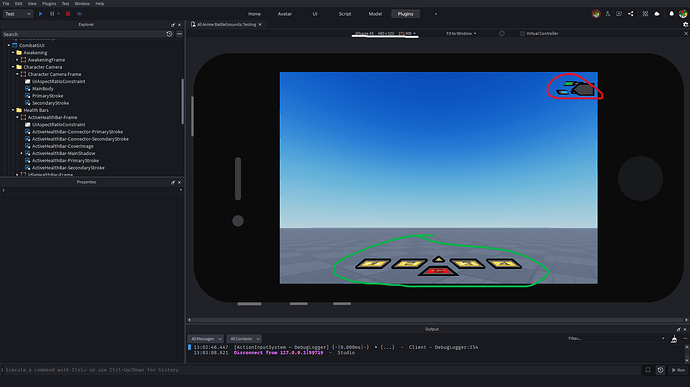Open the All Contexts output filter dropdown
690x387 pixels.
pos(244,339)
